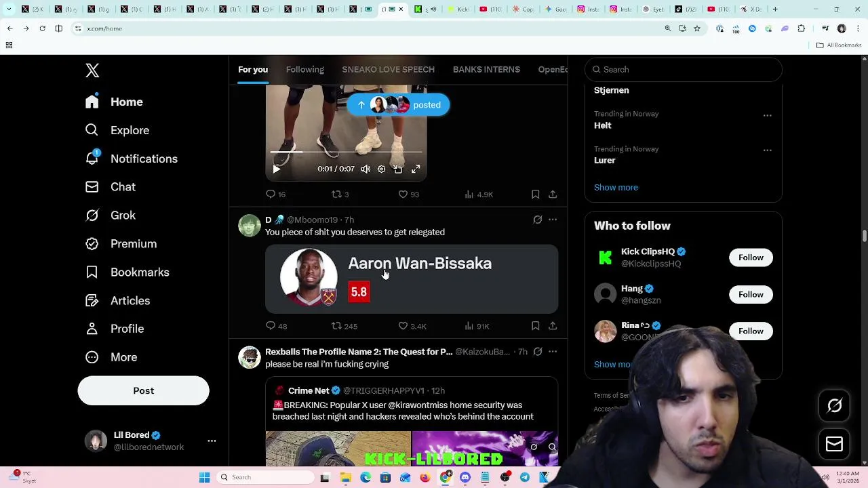This screenshot has height=488, width=868.
Task: Mute the video using the volume icon
Action: (x=366, y=169)
